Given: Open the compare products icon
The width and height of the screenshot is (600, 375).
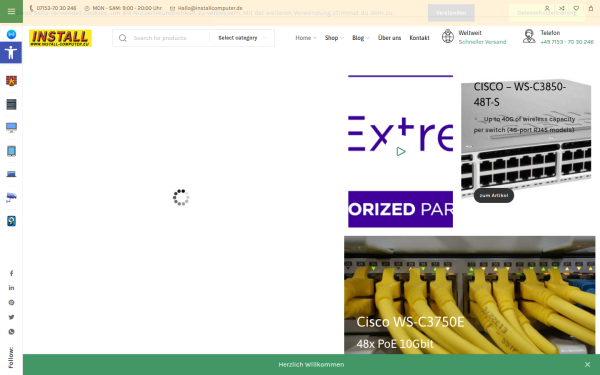Looking at the screenshot, I should [561, 8].
